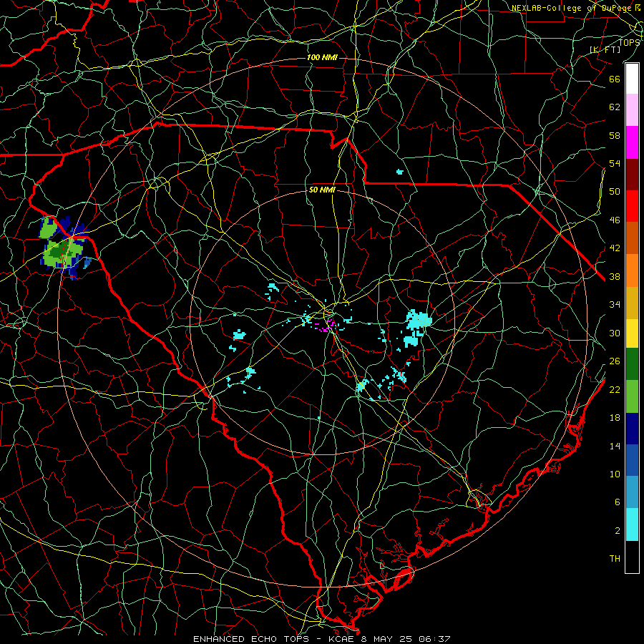This screenshot has height=644, width=644.
Task: Click the magenta legend swatch
Action: (632, 142)
